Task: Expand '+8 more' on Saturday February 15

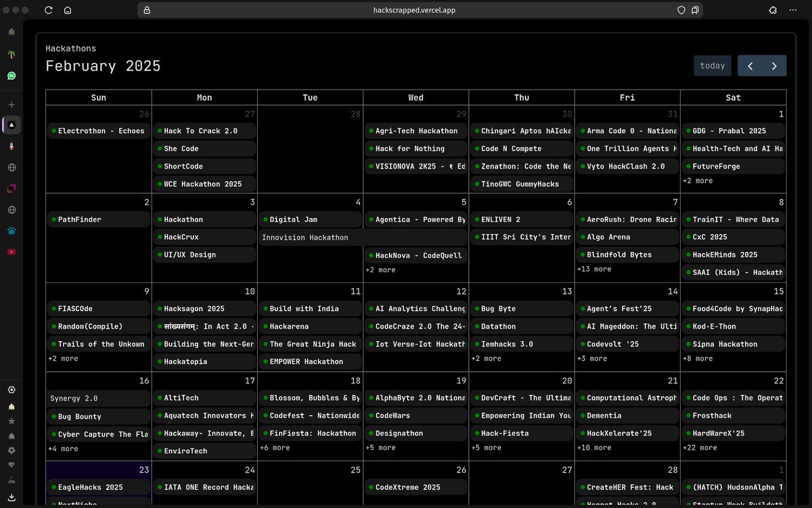Action: [697, 358]
